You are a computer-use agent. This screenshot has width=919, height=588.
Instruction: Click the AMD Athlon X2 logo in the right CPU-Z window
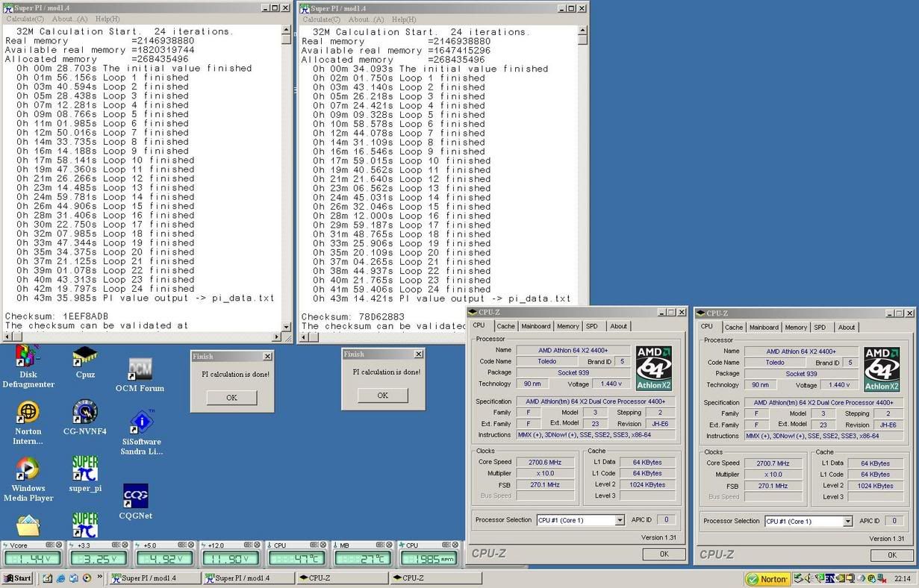882,369
